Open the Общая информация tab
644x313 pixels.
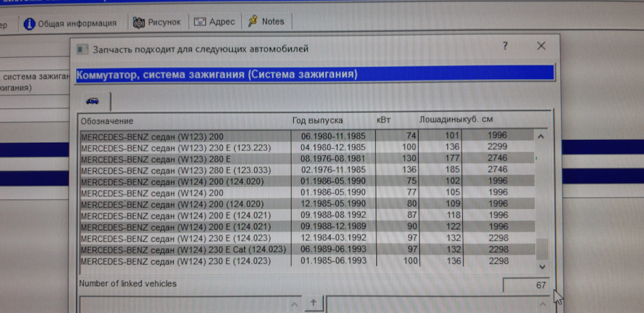coord(70,23)
